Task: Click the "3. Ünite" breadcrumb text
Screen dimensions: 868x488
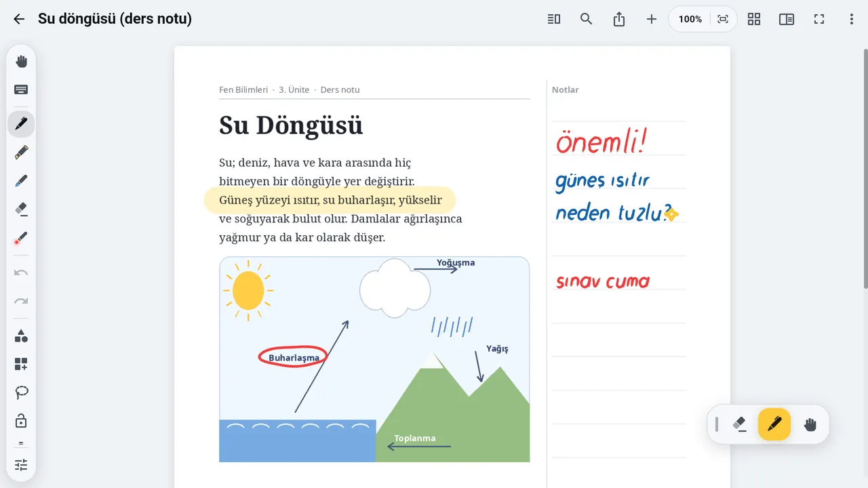Action: coord(294,89)
